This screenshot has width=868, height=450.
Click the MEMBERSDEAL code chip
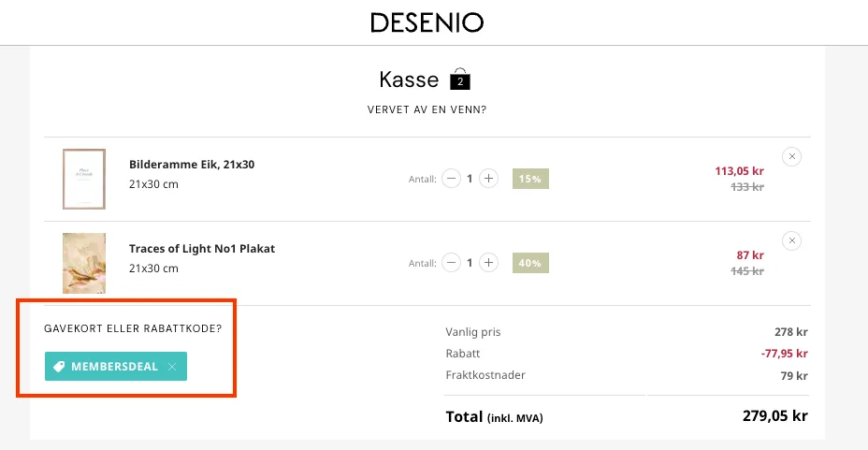click(116, 367)
